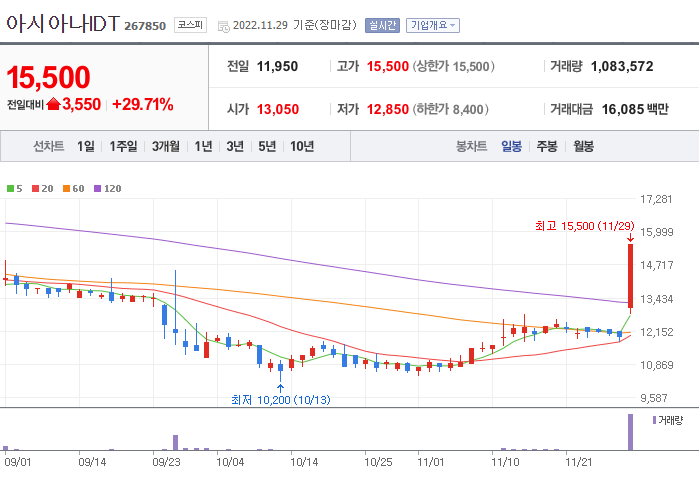
Task: Click the purple 거래량 legend swatch
Action: (654, 420)
